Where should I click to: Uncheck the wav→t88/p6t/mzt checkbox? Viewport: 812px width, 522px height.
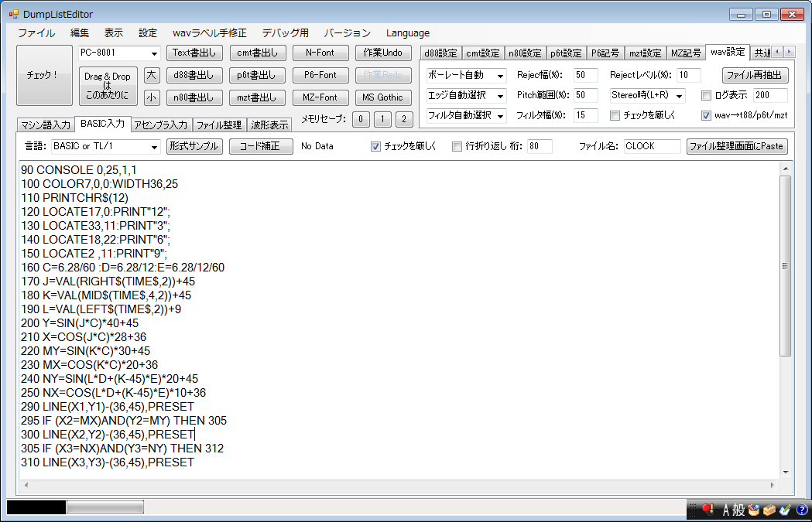(706, 115)
